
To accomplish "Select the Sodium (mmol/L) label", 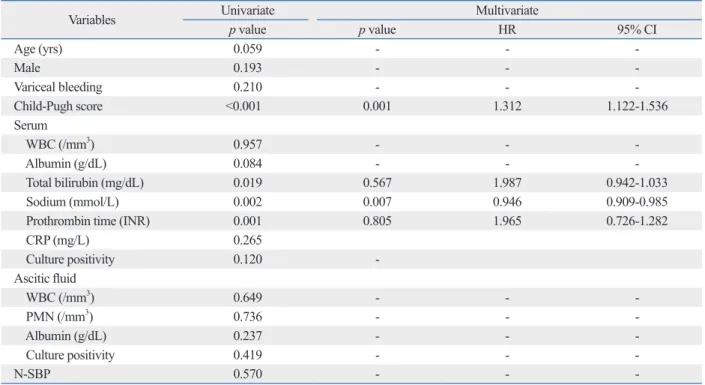I will pyautogui.click(x=72, y=202).
